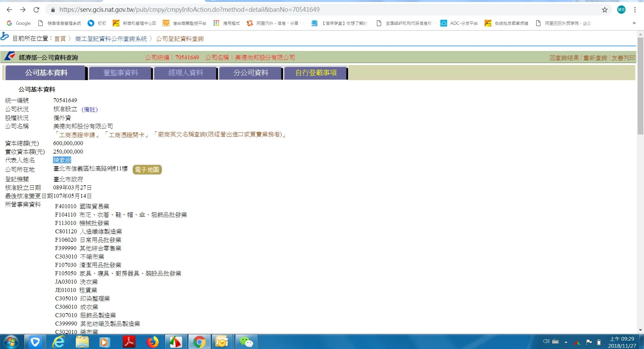The image size is (644, 349).
Task: Open the 經理人資料 tab
Action: pos(185,73)
